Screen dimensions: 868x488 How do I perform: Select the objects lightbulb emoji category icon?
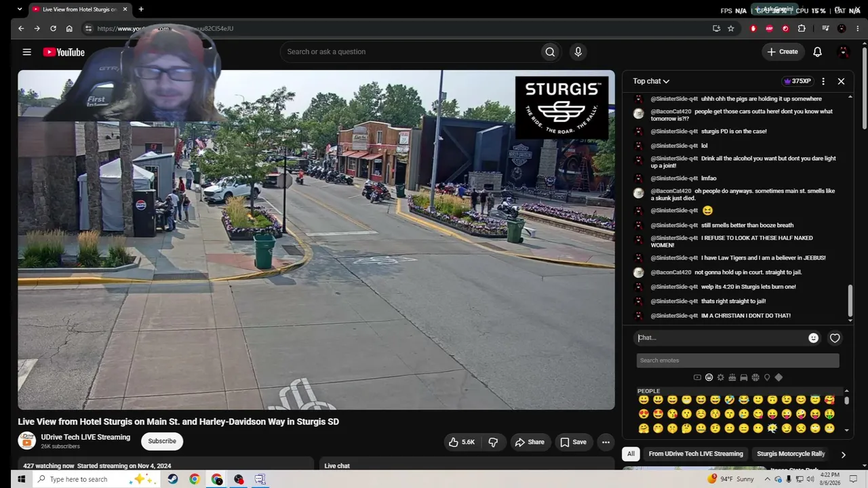pyautogui.click(x=767, y=378)
